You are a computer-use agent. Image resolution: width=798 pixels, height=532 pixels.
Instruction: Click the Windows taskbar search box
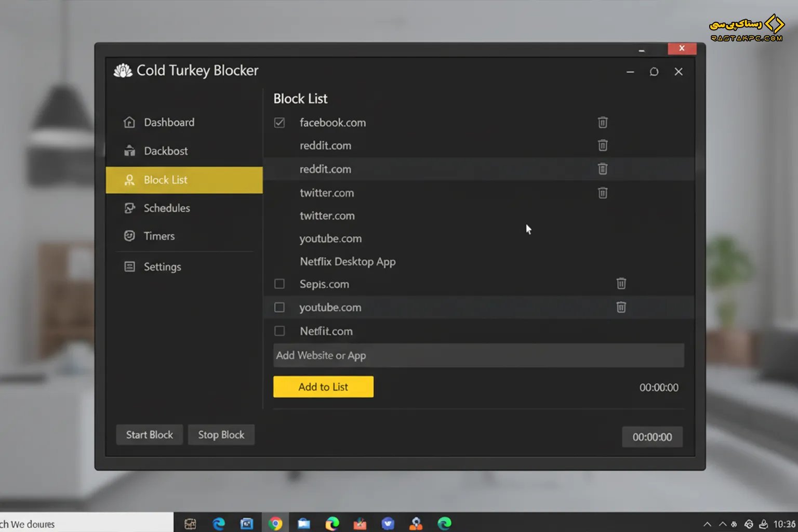(x=86, y=524)
